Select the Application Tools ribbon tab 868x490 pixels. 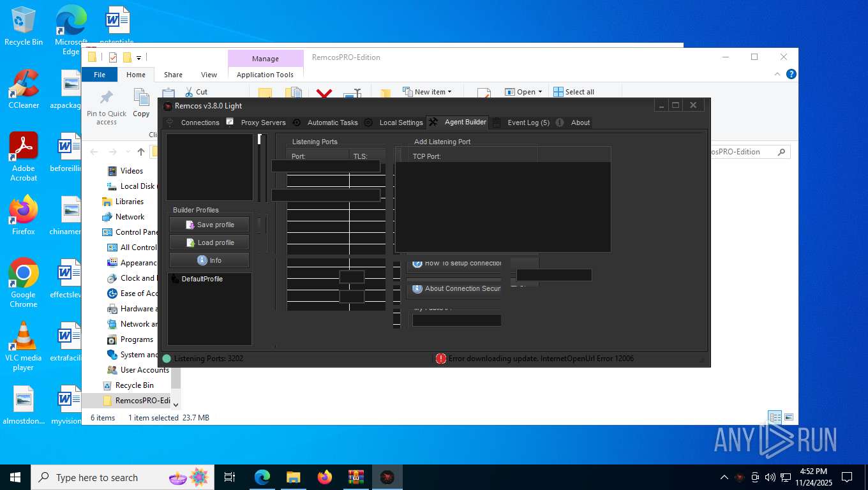click(265, 75)
